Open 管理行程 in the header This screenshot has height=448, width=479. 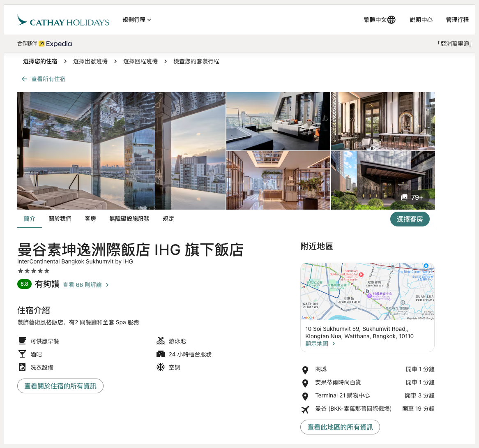click(457, 20)
